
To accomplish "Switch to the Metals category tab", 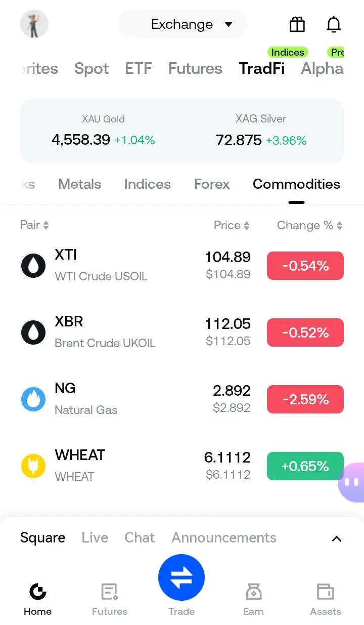I will (x=80, y=184).
